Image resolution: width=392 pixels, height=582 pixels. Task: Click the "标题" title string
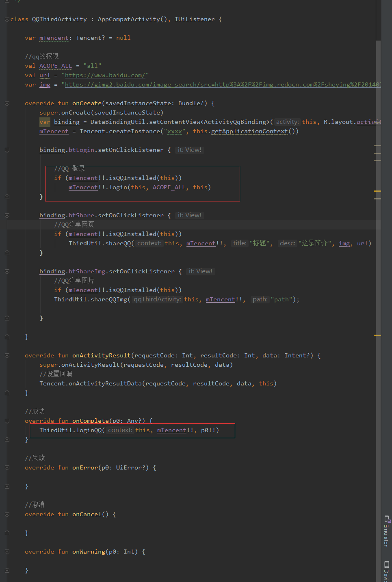pyautogui.click(x=259, y=243)
